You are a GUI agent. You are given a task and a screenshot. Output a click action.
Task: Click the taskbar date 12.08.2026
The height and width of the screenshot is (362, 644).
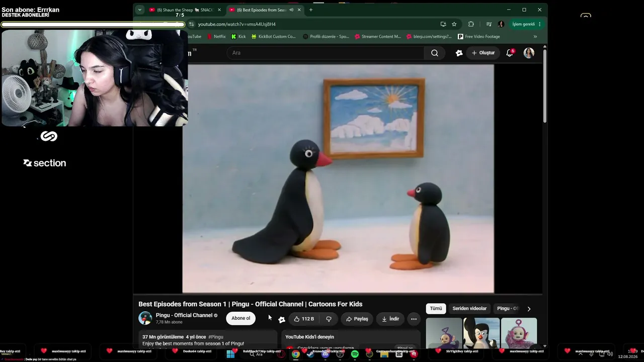tap(627, 356)
